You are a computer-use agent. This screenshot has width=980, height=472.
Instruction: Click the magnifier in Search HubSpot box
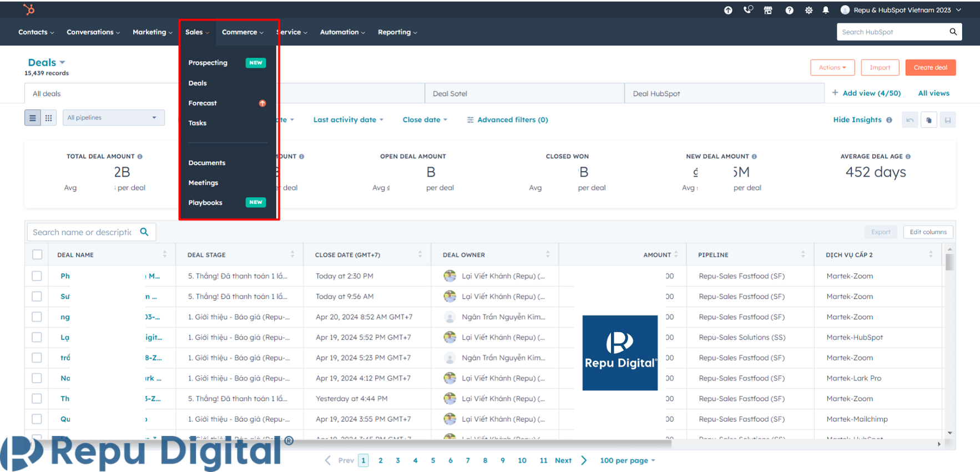[x=953, y=32]
